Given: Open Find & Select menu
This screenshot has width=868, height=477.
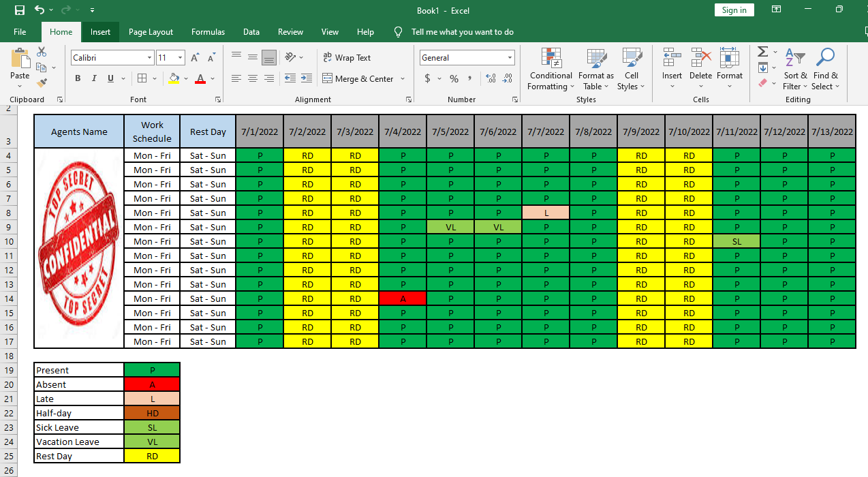Looking at the screenshot, I should coord(826,70).
